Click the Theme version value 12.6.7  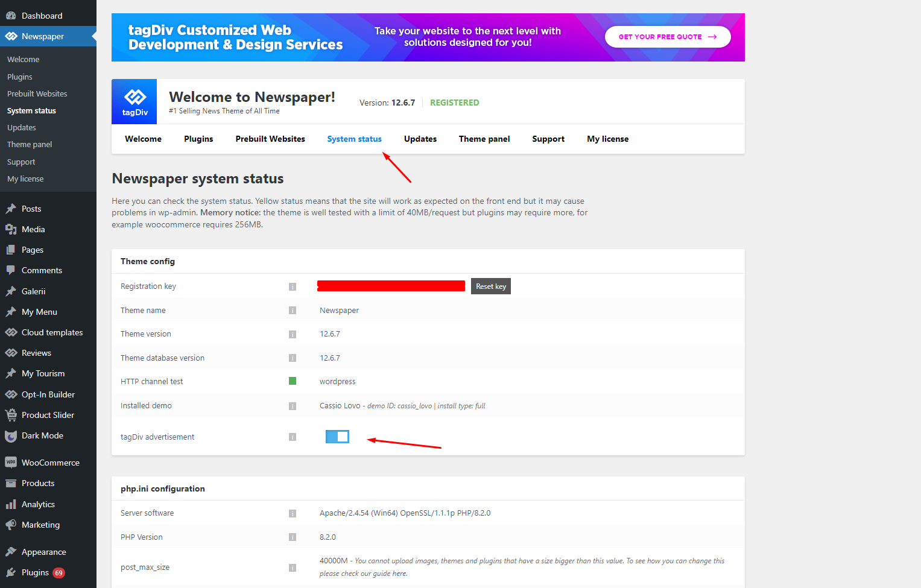pos(330,334)
